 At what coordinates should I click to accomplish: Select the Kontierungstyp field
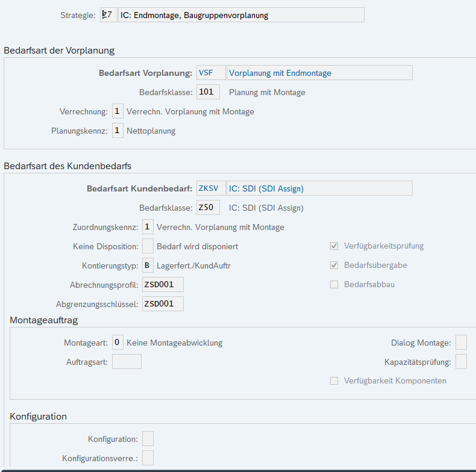click(148, 265)
